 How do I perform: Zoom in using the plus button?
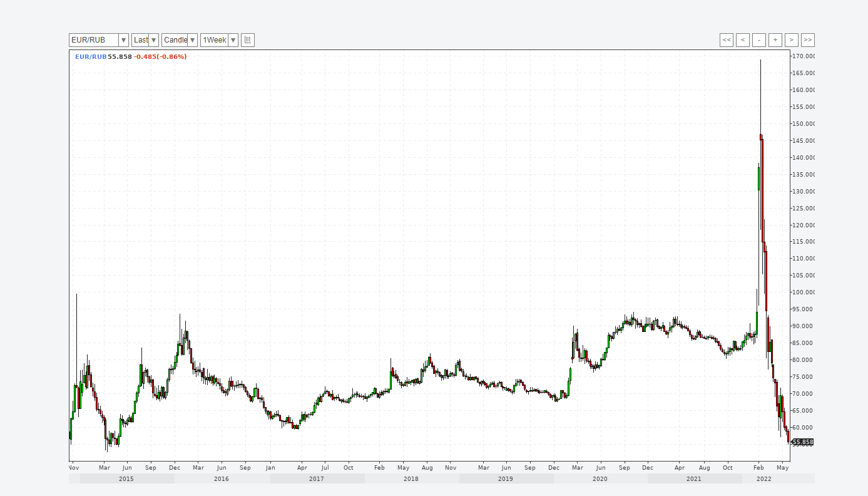[x=775, y=40]
